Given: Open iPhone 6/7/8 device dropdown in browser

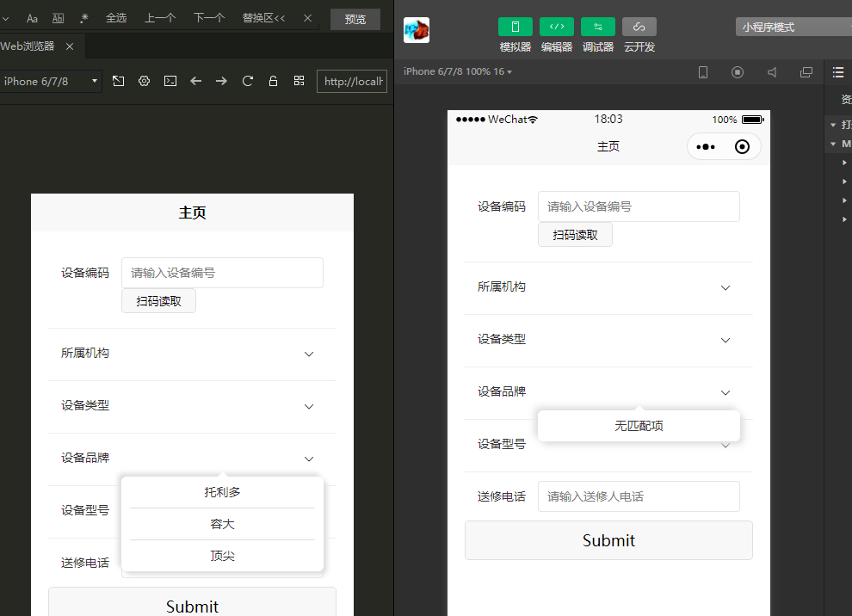Looking at the screenshot, I should coord(51,82).
